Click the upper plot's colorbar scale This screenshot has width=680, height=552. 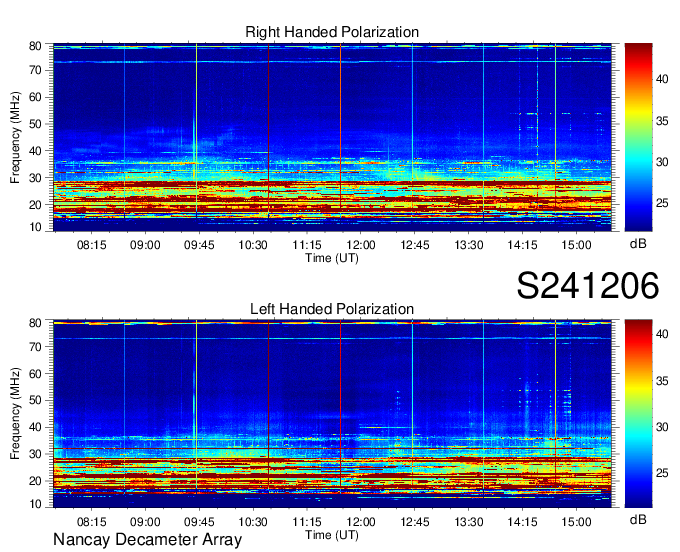coord(639,137)
